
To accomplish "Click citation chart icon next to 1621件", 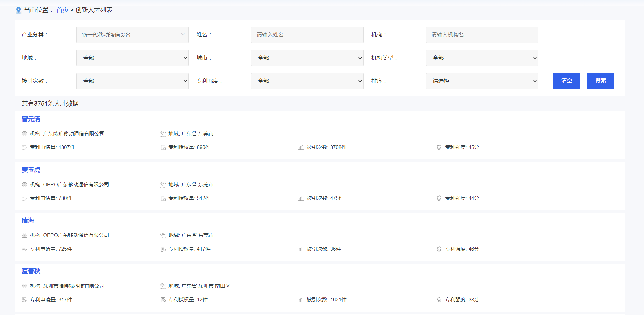I will pos(301,300).
